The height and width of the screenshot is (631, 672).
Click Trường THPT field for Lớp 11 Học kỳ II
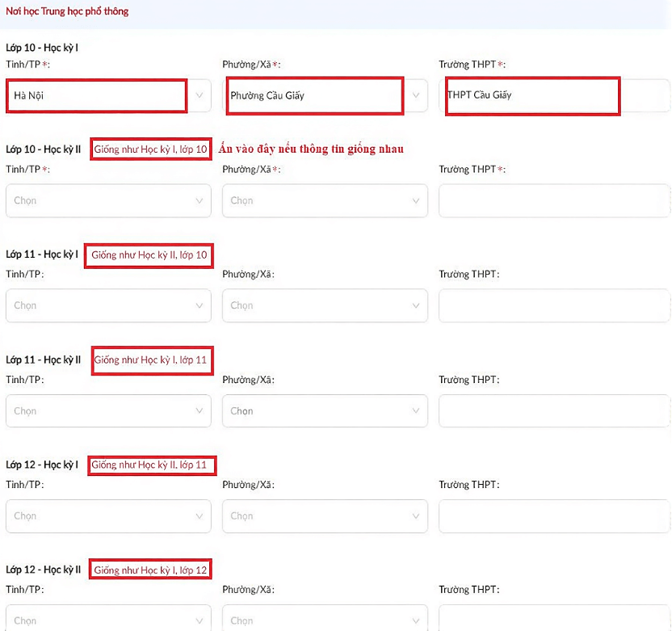pyautogui.click(x=554, y=410)
